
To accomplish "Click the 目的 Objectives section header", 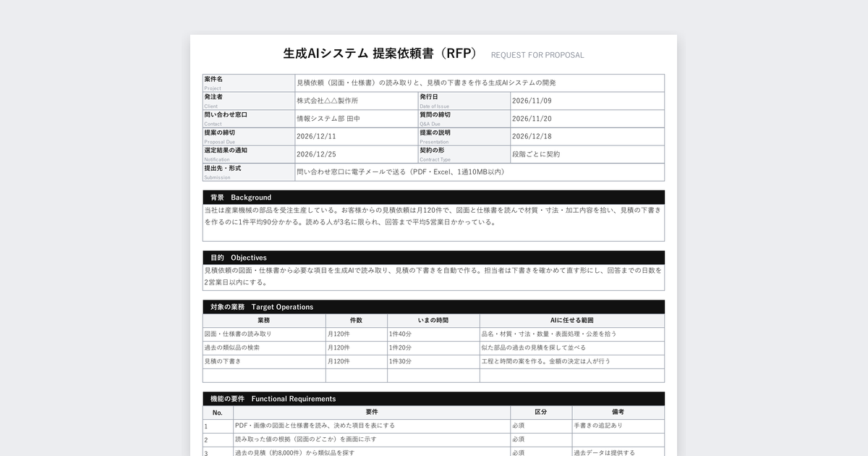I will 433,258.
